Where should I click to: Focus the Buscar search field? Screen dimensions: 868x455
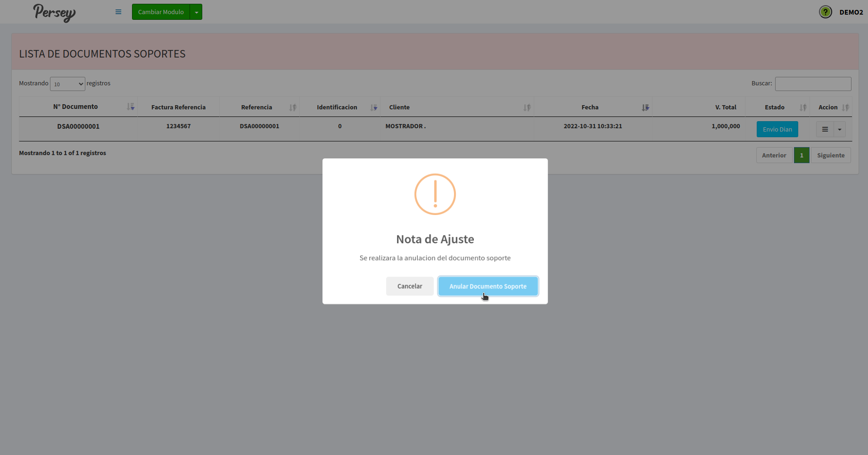coord(813,84)
